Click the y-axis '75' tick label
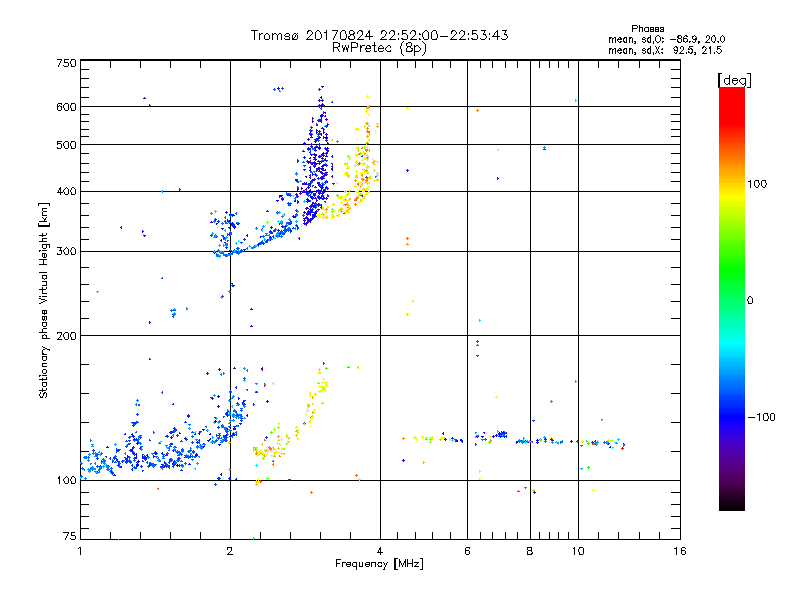Viewport: 800px width, 600px height. (70, 536)
